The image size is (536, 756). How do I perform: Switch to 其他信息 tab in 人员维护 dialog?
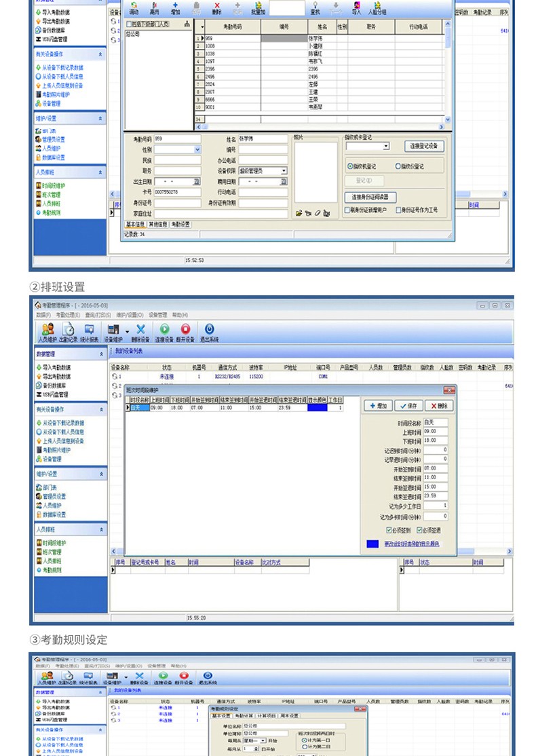click(x=158, y=225)
